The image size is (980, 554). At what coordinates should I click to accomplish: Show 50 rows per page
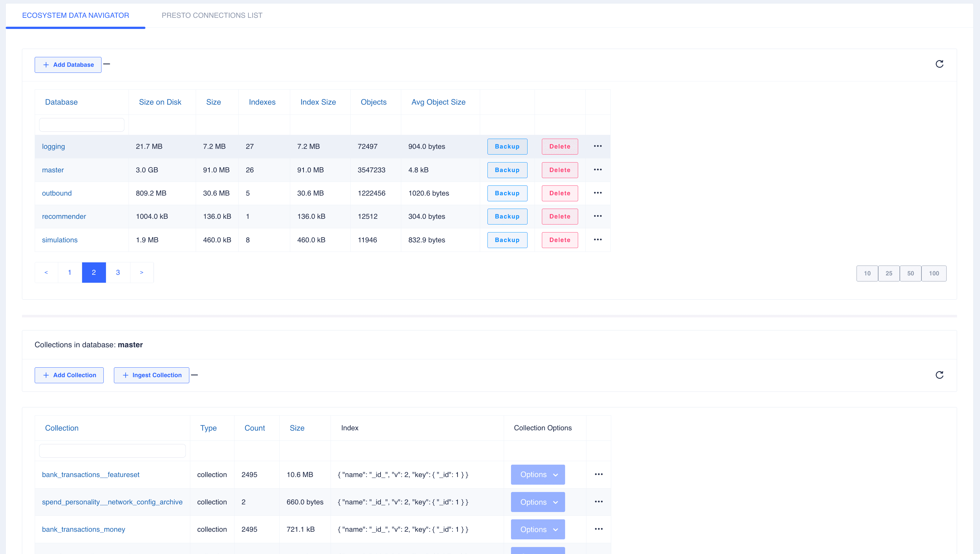click(910, 273)
